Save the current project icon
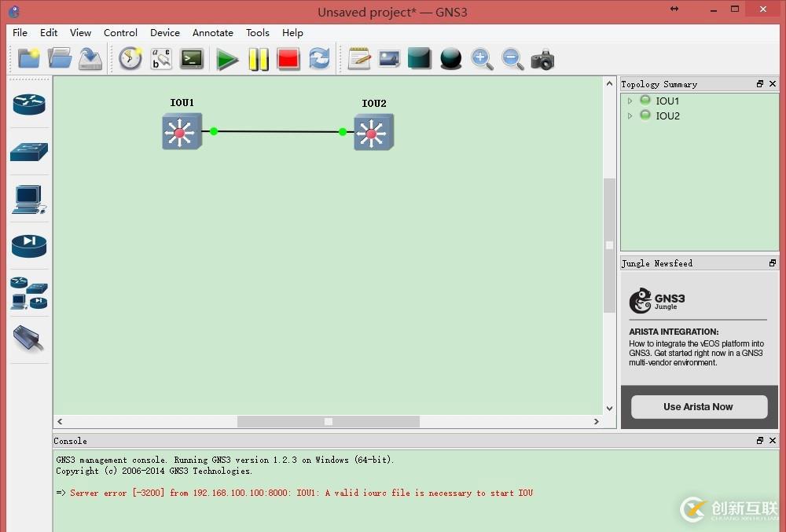This screenshot has width=786, height=532. point(90,59)
